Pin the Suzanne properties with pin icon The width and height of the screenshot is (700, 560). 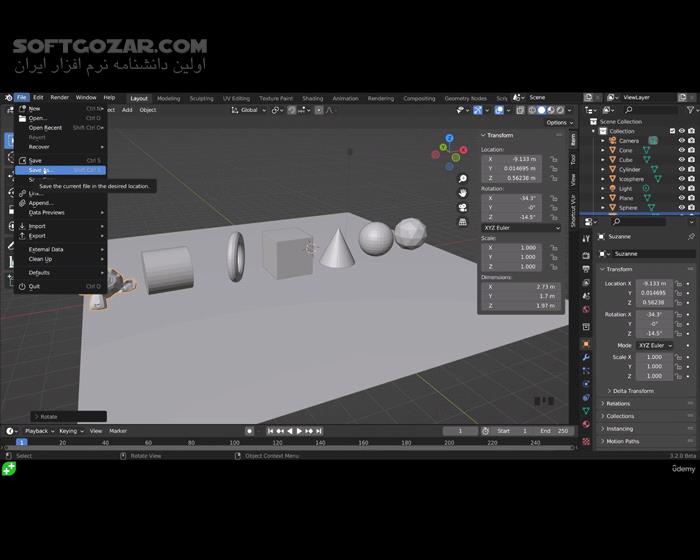(x=691, y=237)
